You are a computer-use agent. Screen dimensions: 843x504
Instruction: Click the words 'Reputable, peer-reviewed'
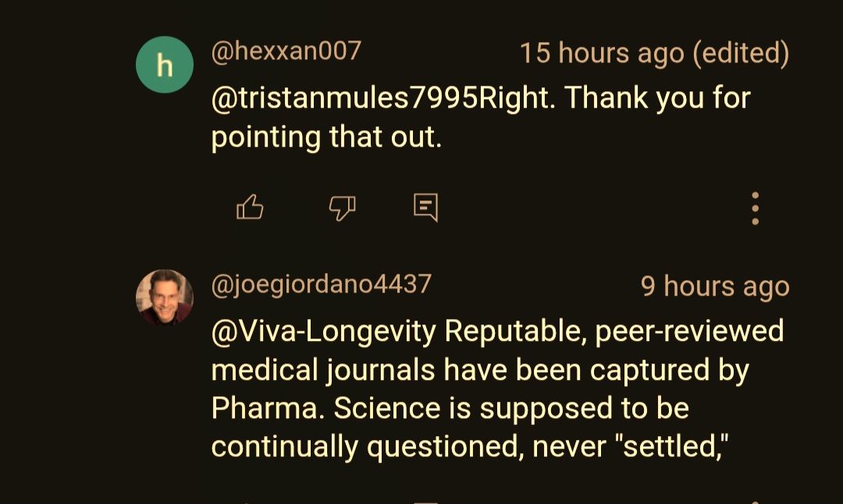point(614,331)
